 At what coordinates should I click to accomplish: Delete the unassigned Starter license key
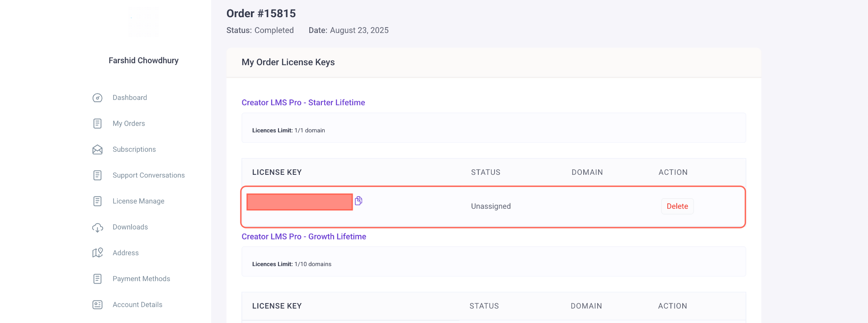pyautogui.click(x=677, y=206)
